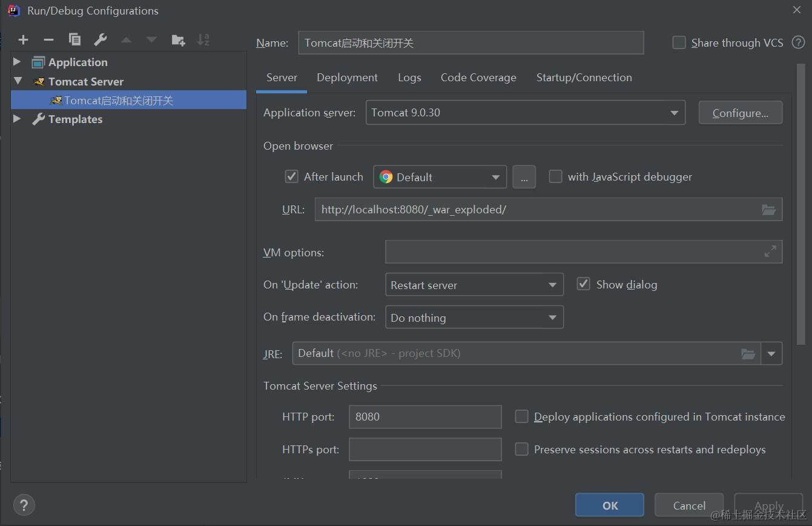Viewport: 812px width, 526px height.
Task: Move configuration up with arrow icon
Action: (126, 40)
